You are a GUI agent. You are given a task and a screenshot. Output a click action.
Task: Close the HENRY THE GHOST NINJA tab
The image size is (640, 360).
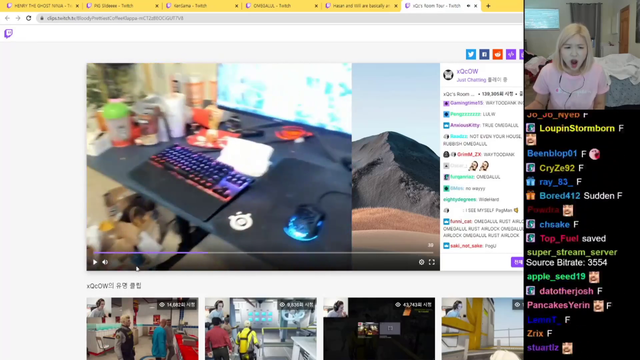(x=77, y=6)
